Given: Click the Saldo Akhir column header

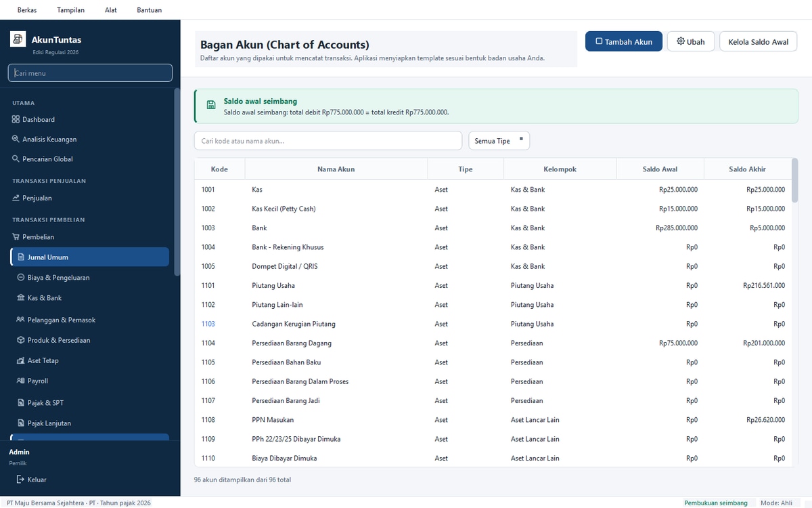Looking at the screenshot, I should (748, 169).
